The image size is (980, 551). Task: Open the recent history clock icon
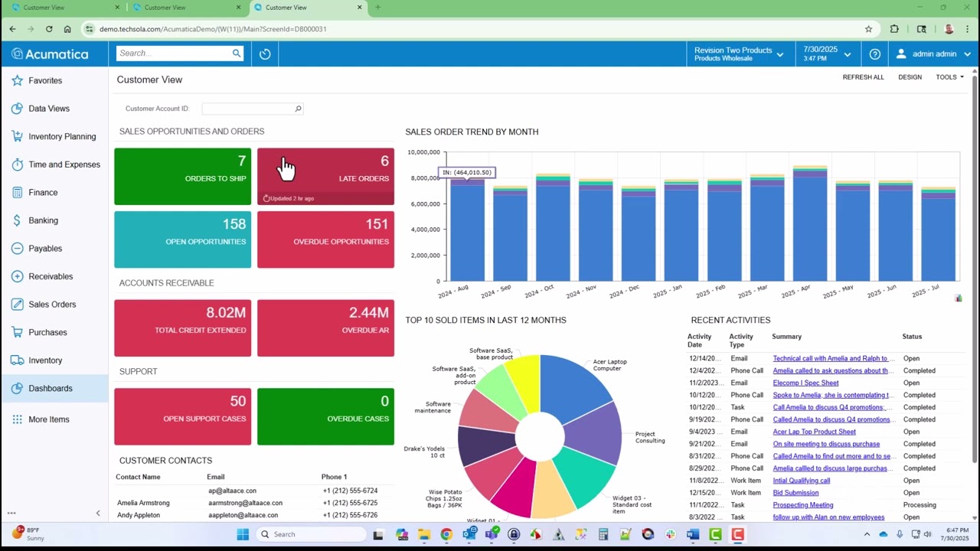265,54
